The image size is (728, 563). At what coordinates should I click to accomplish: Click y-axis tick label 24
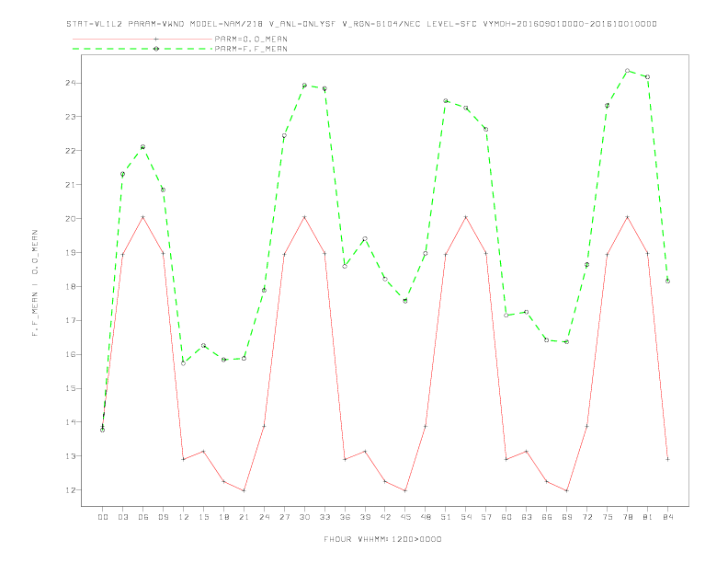(71, 83)
